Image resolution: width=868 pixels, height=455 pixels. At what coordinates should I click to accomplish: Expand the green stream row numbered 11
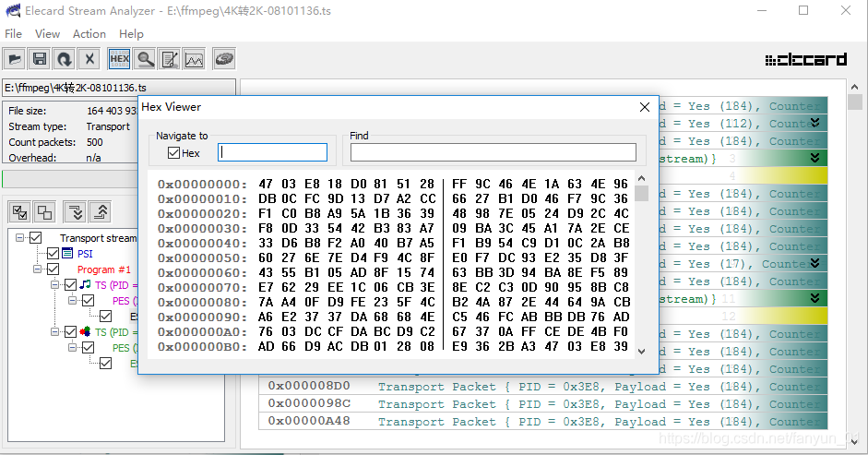click(x=814, y=298)
